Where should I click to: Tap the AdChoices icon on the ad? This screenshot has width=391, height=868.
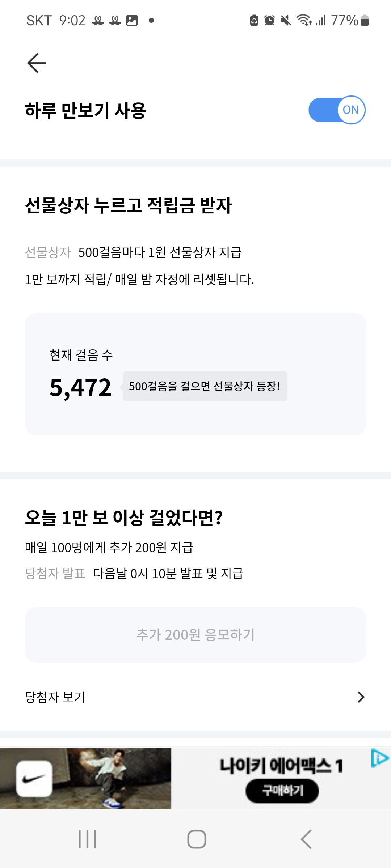tap(379, 758)
